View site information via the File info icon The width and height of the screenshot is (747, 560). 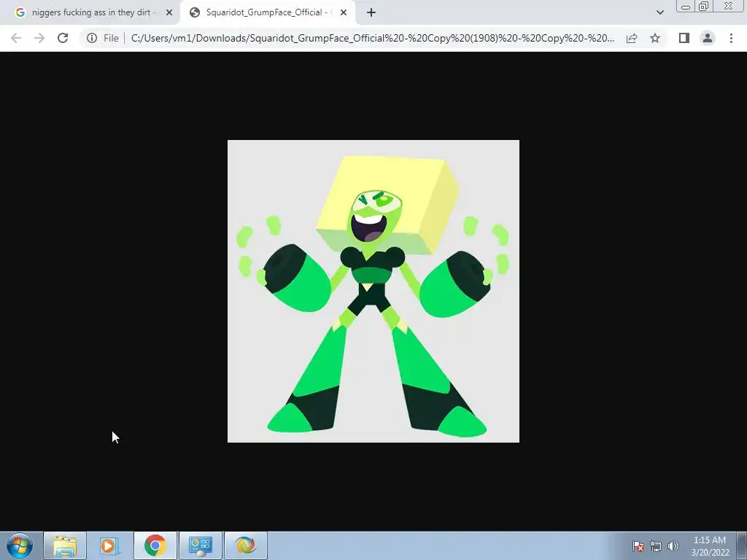(92, 38)
